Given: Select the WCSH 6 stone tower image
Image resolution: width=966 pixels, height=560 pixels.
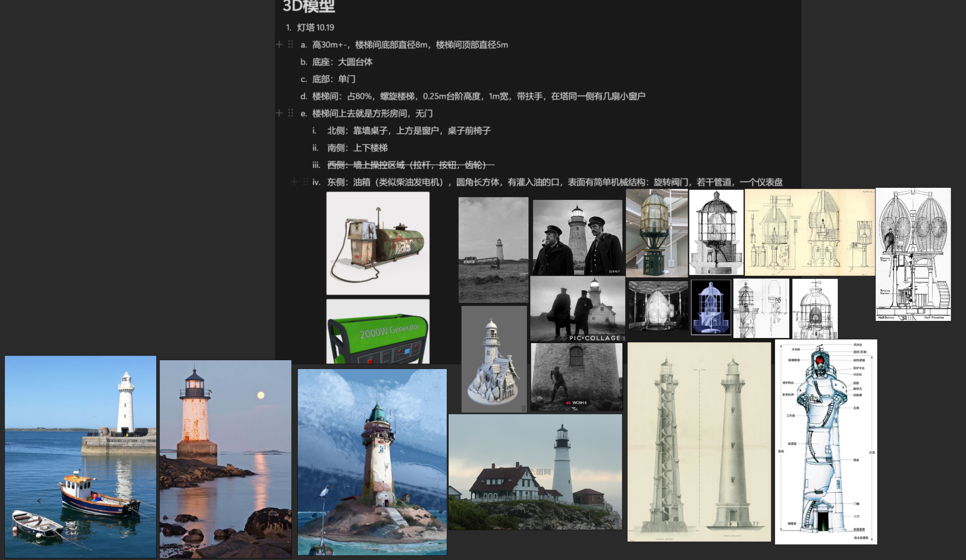Looking at the screenshot, I should (x=577, y=377).
